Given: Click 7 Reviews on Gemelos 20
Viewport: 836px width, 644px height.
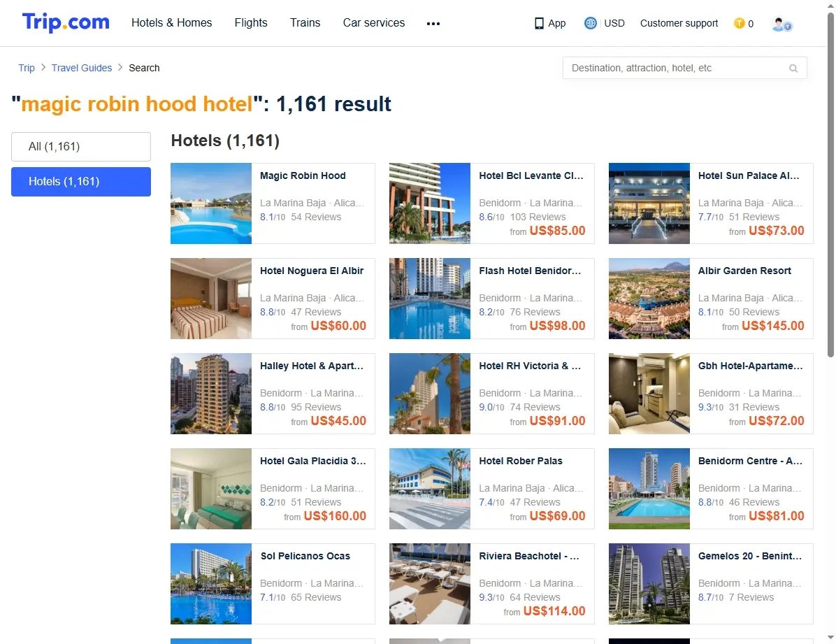Looking at the screenshot, I should coord(751,597).
